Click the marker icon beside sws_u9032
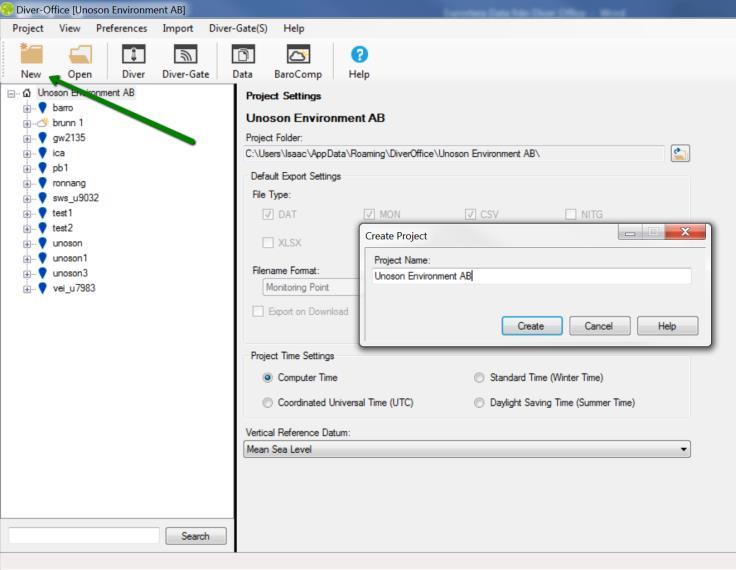This screenshot has height=570, width=736. click(43, 198)
